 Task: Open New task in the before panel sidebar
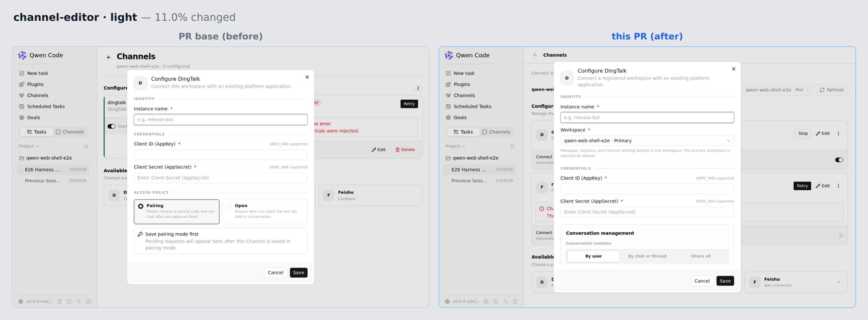[34, 73]
